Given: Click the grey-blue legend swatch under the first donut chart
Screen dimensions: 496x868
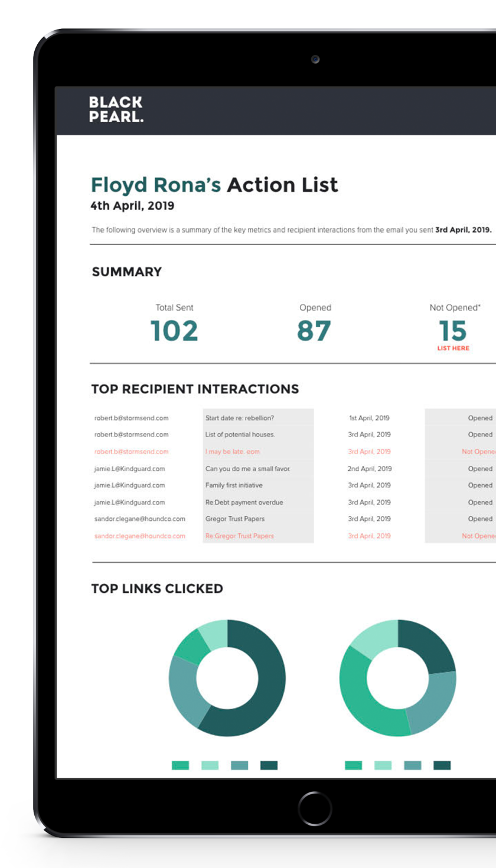Looking at the screenshot, I should point(240,765).
